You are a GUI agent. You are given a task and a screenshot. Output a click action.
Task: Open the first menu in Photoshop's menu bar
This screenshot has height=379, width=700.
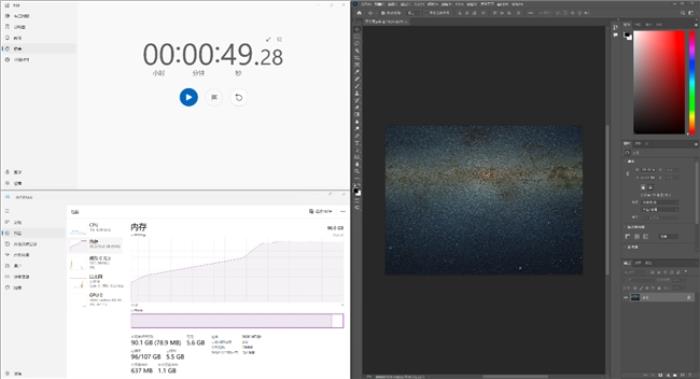point(367,4)
